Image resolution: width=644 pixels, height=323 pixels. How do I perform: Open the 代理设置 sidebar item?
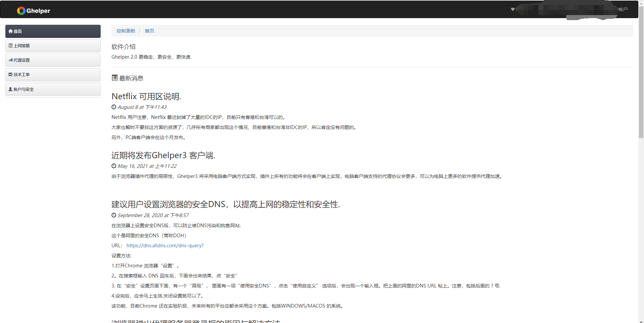click(x=53, y=60)
